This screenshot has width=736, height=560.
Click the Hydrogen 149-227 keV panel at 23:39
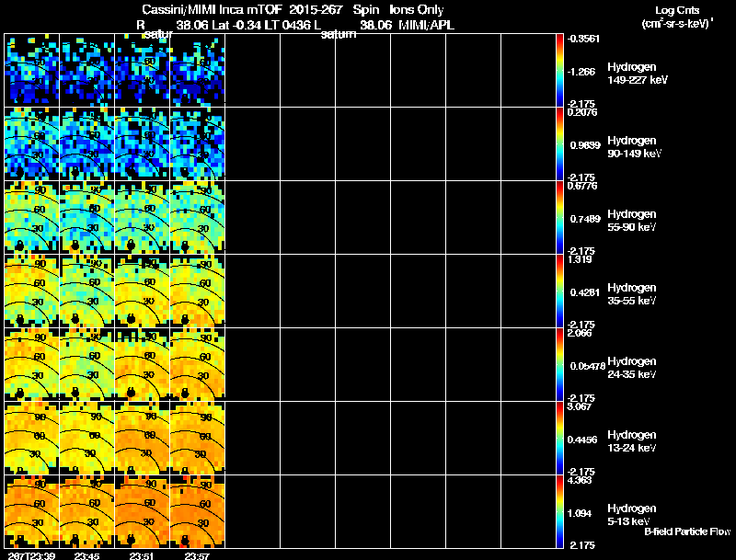[32, 71]
